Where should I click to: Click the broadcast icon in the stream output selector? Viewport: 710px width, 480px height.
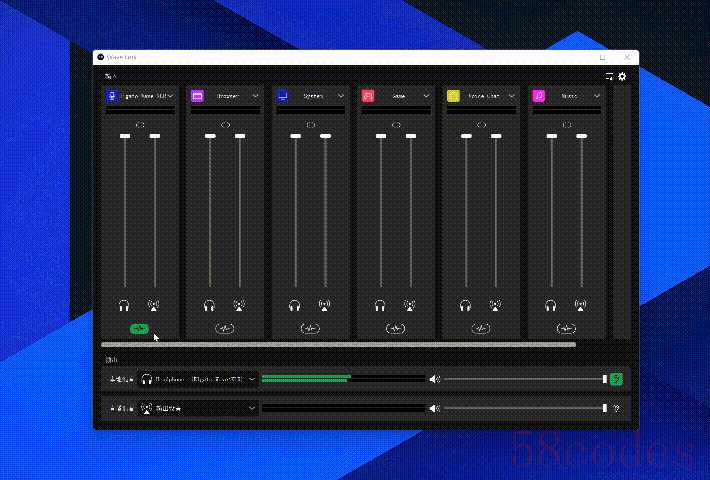coord(146,408)
